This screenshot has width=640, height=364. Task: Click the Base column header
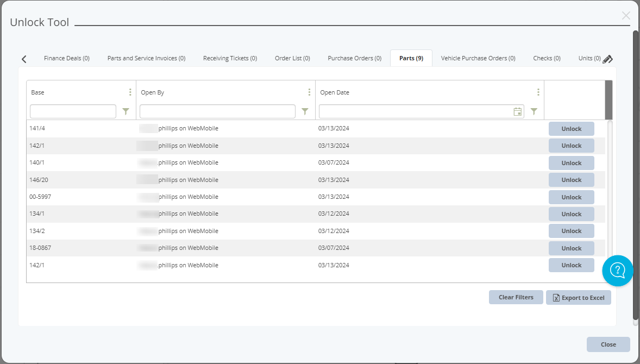(x=37, y=92)
